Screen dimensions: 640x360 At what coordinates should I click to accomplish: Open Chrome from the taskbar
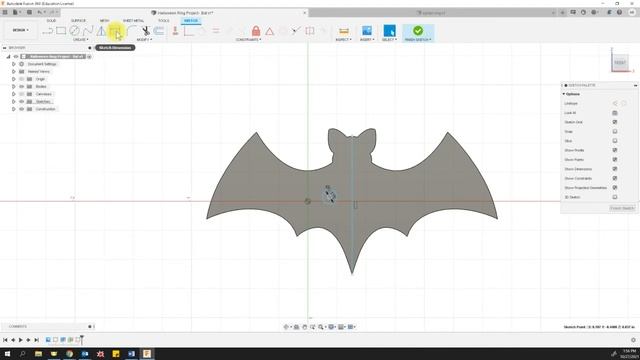(x=69, y=353)
